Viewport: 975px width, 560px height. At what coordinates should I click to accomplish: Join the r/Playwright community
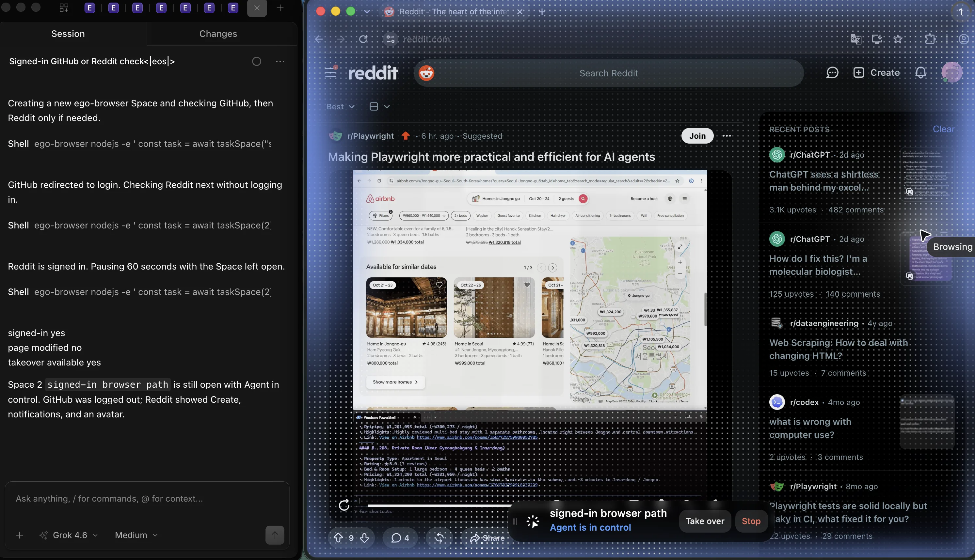point(697,136)
